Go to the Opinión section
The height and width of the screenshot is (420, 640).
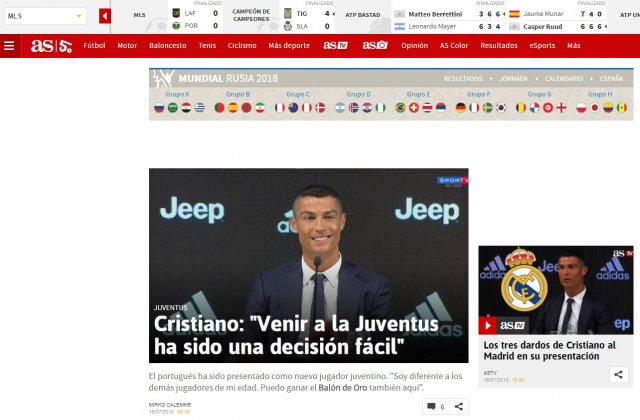[415, 45]
